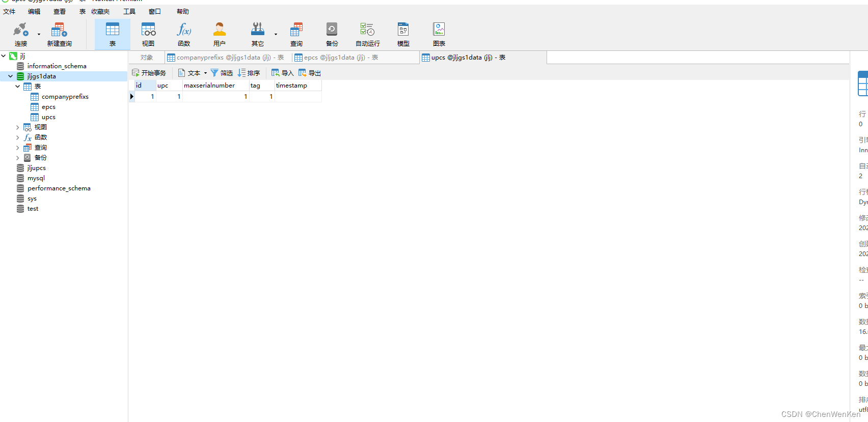The image size is (868, 422).
Task: Open the Connection dropdown arrow
Action: [x=39, y=35]
